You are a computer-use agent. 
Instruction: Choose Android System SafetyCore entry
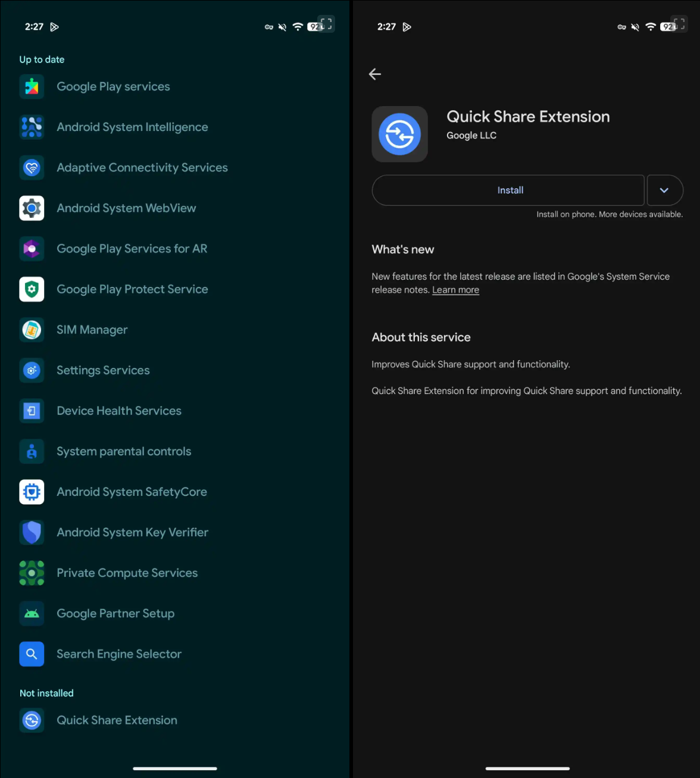click(x=132, y=492)
